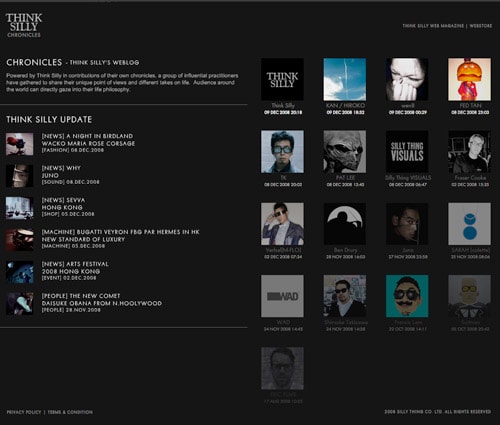This screenshot has height=425, width=500.
Task: Open the cartoon mustache face avatar
Action: coord(407,296)
